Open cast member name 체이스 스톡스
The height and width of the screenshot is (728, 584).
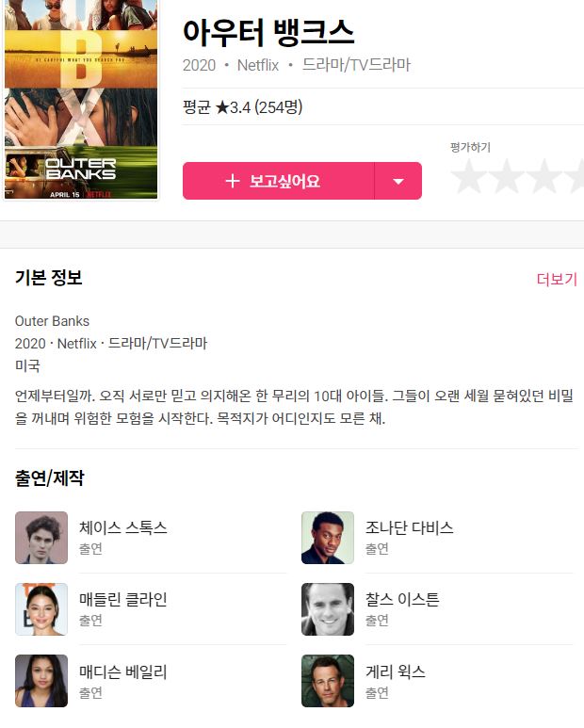[123, 527]
